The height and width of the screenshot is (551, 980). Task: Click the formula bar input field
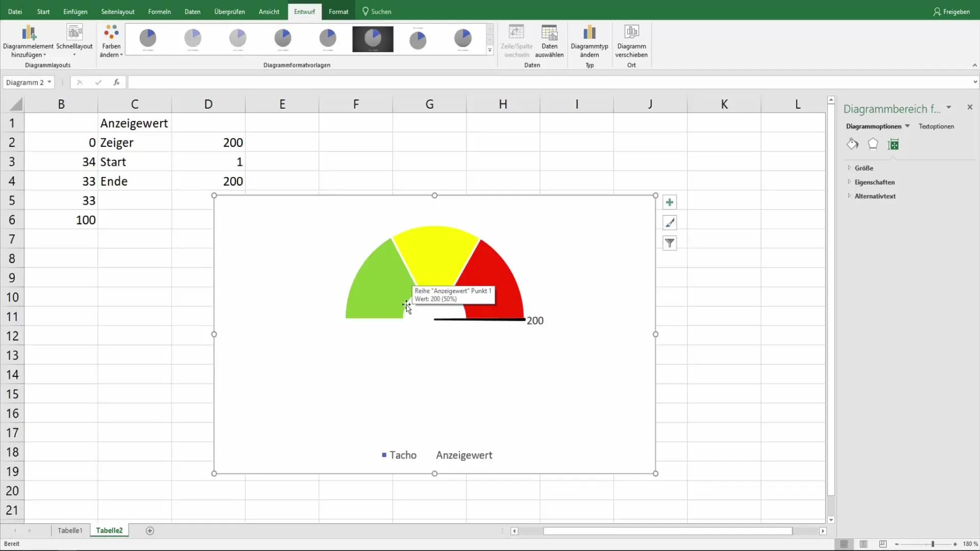coord(550,82)
